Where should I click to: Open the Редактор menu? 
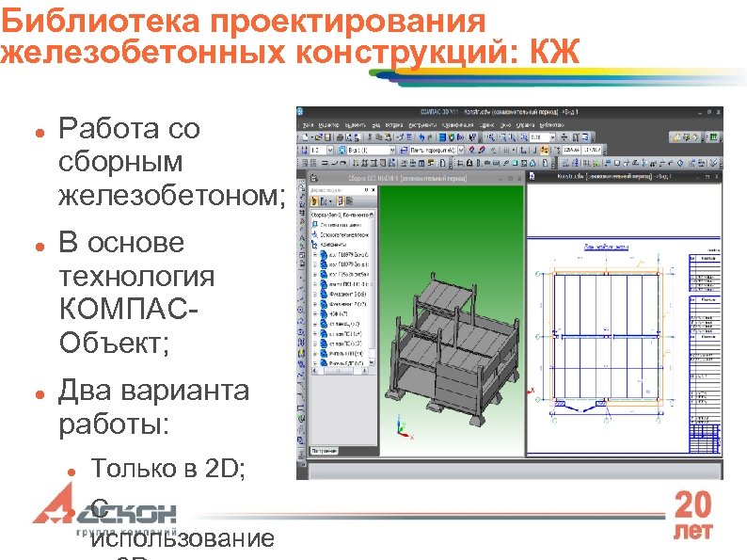[x=328, y=125]
